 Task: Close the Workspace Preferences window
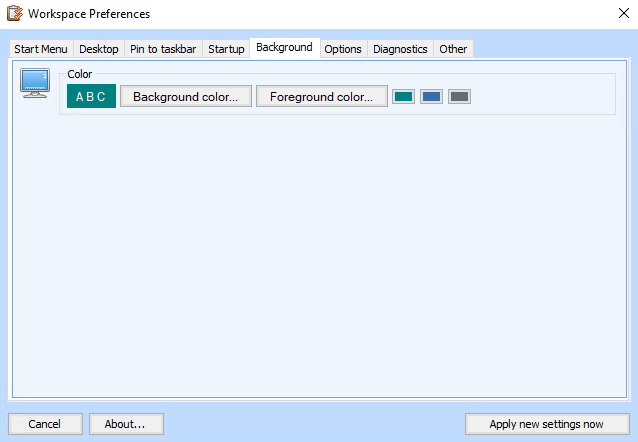click(610, 14)
